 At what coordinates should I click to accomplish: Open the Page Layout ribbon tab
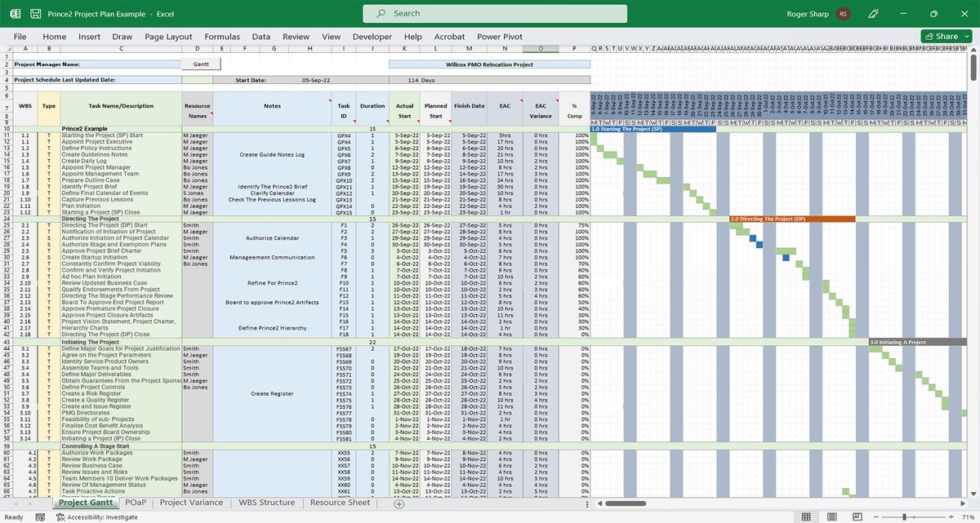pyautogui.click(x=168, y=37)
